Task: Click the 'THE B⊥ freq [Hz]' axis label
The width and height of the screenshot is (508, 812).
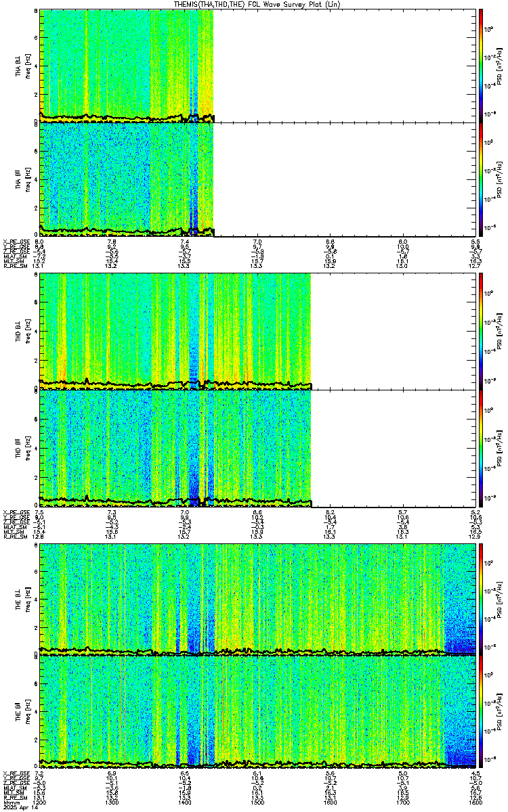Action: (x=23, y=598)
